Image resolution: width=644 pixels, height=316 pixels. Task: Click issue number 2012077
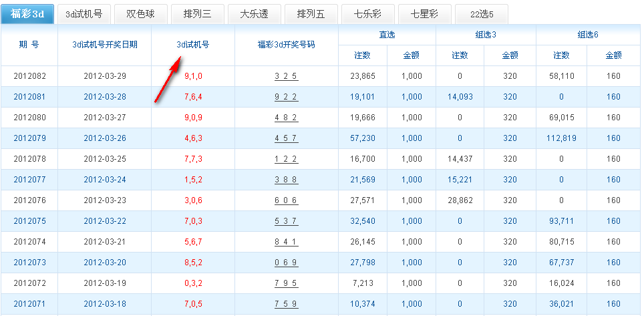coord(29,180)
